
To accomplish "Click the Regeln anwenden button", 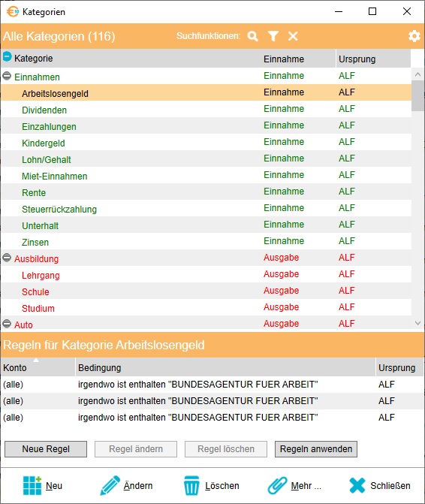I will 316,449.
